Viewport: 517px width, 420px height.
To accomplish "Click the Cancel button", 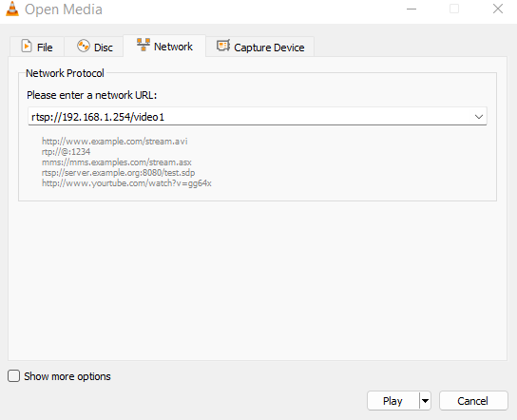I will (x=473, y=401).
